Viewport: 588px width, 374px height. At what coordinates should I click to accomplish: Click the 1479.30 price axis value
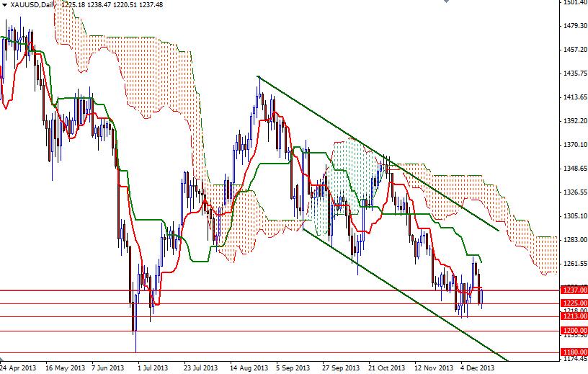(x=575, y=25)
